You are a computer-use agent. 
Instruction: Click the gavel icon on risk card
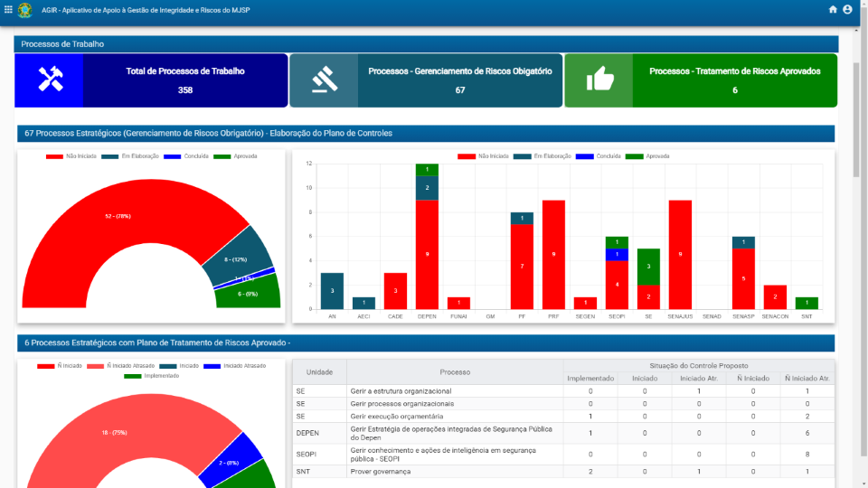point(324,80)
